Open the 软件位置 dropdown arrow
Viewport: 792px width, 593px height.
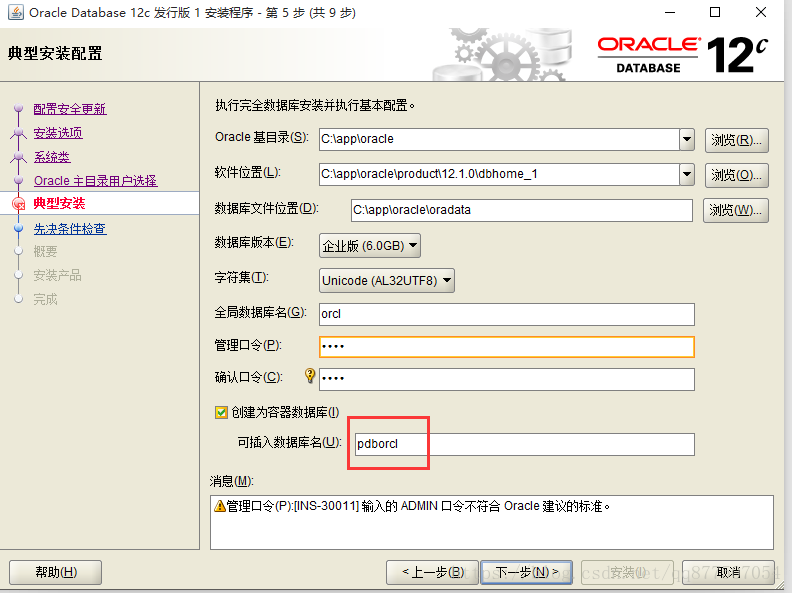click(x=686, y=174)
